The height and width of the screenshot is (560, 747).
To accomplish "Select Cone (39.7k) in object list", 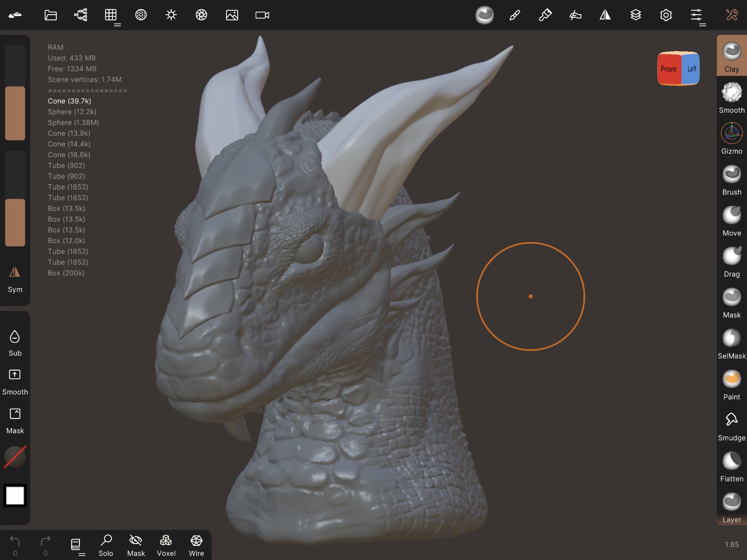I will [69, 101].
